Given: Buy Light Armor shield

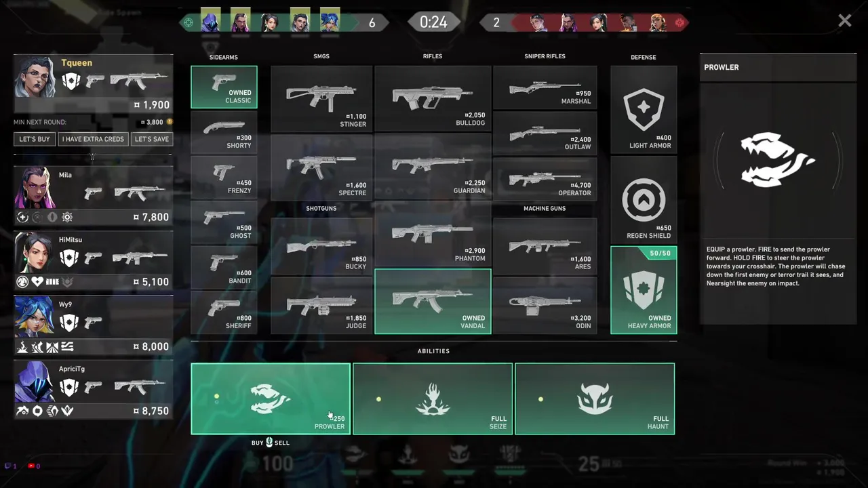Looking at the screenshot, I should pos(644,109).
